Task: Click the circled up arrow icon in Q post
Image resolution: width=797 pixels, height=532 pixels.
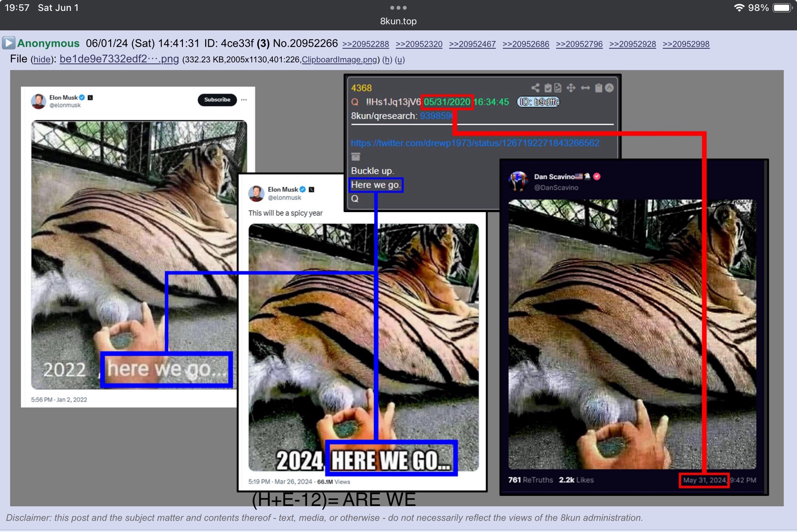Action: (x=609, y=88)
